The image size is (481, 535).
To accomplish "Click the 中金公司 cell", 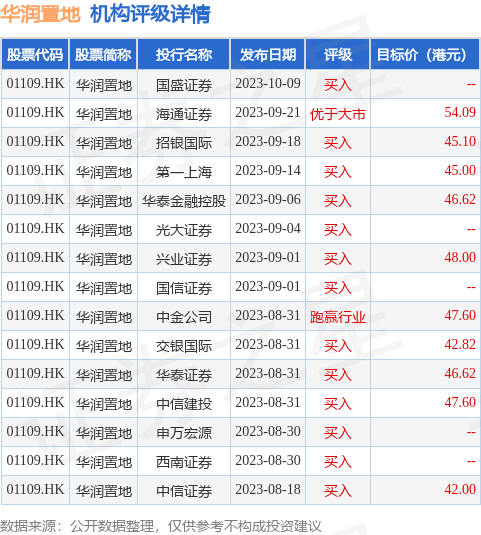I will tap(184, 317).
